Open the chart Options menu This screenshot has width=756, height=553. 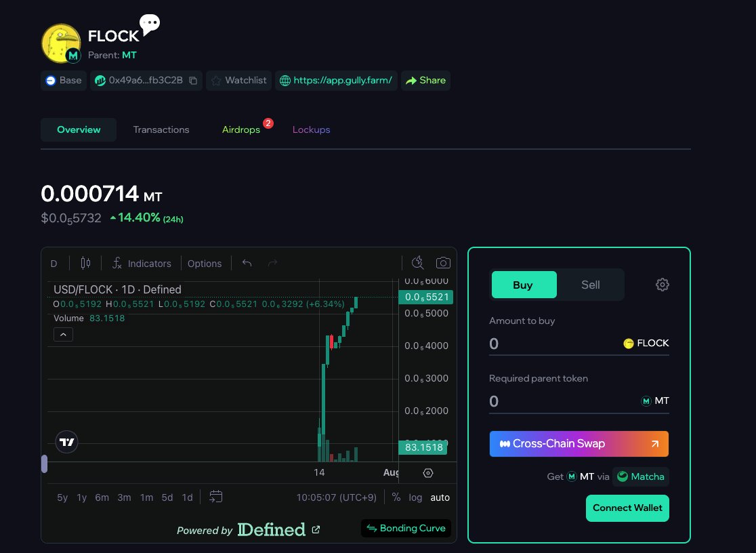[205, 264]
